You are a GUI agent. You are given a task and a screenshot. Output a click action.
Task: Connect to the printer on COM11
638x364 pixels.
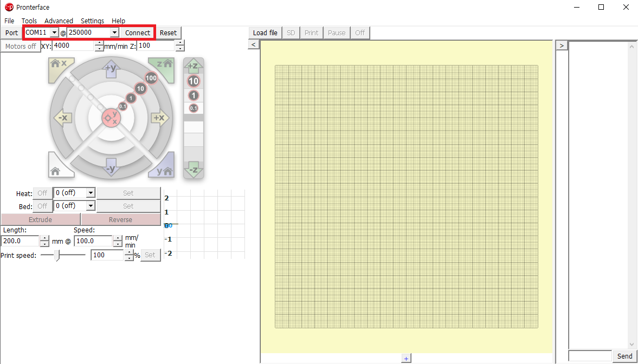[137, 32]
